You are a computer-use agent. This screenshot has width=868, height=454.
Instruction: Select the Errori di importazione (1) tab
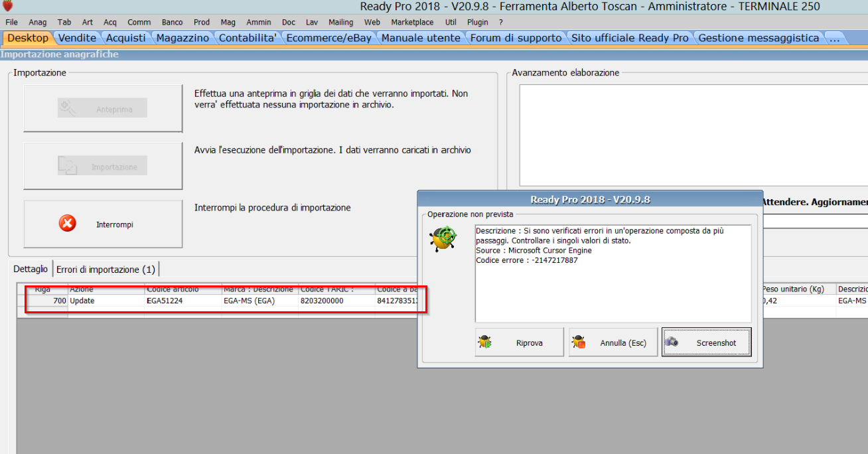coord(106,269)
